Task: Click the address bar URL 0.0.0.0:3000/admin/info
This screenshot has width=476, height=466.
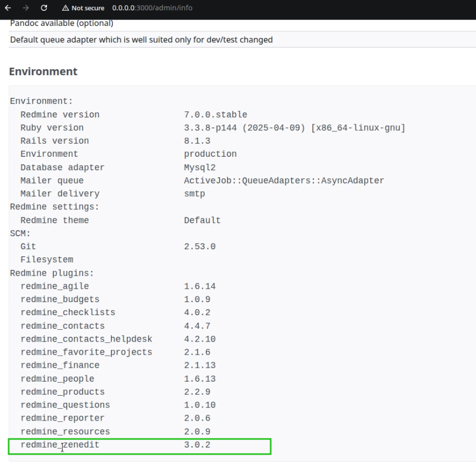Action: click(152, 8)
